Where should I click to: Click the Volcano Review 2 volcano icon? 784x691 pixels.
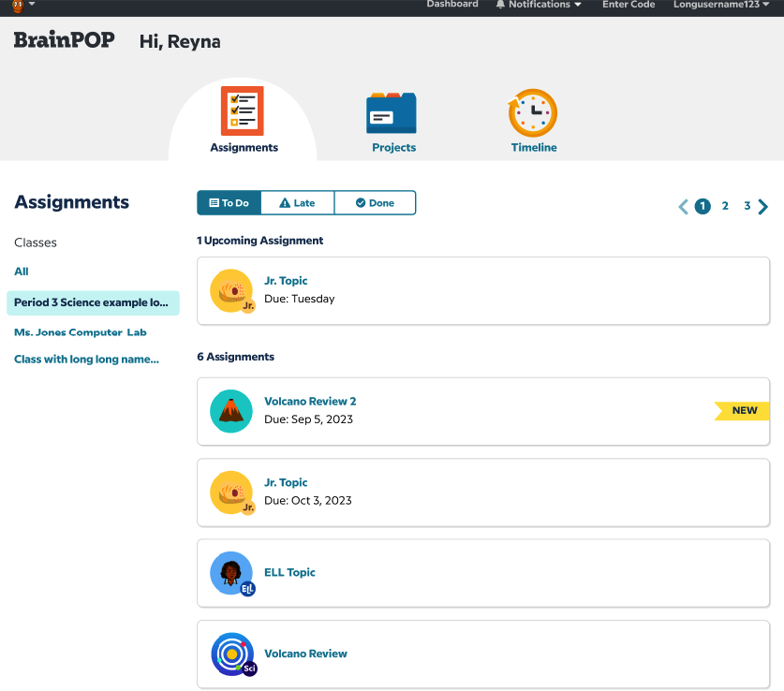(230, 411)
